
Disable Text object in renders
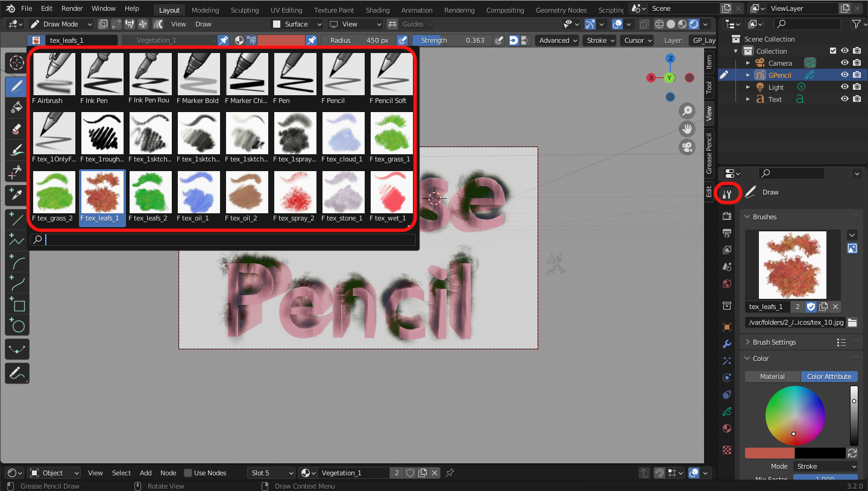click(857, 99)
